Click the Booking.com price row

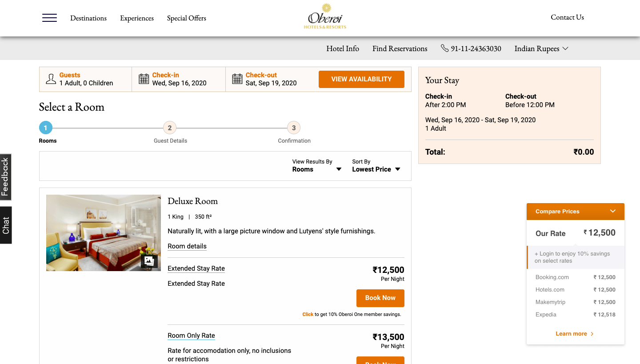[x=576, y=277]
